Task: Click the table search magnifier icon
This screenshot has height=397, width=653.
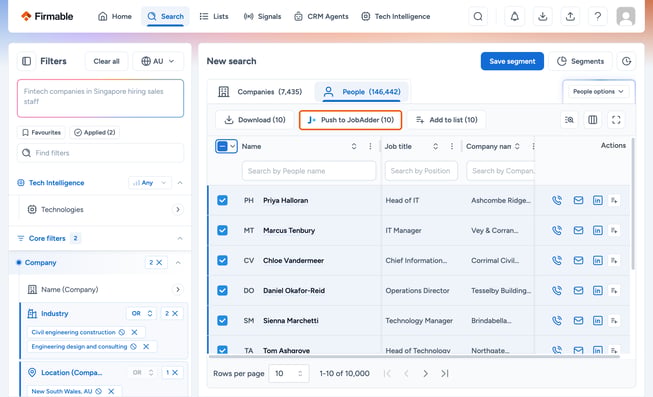Action: [x=569, y=120]
